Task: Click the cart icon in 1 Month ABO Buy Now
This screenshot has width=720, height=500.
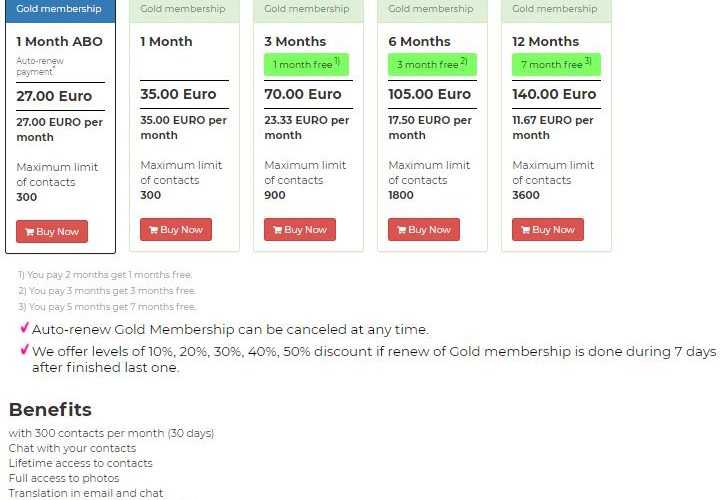Action: point(30,232)
